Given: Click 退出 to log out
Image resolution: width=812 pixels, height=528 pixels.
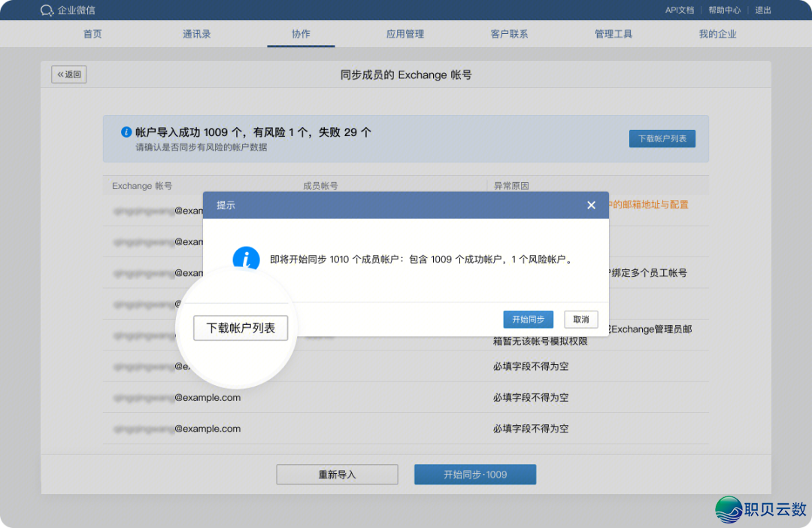Looking at the screenshot, I should click(762, 10).
